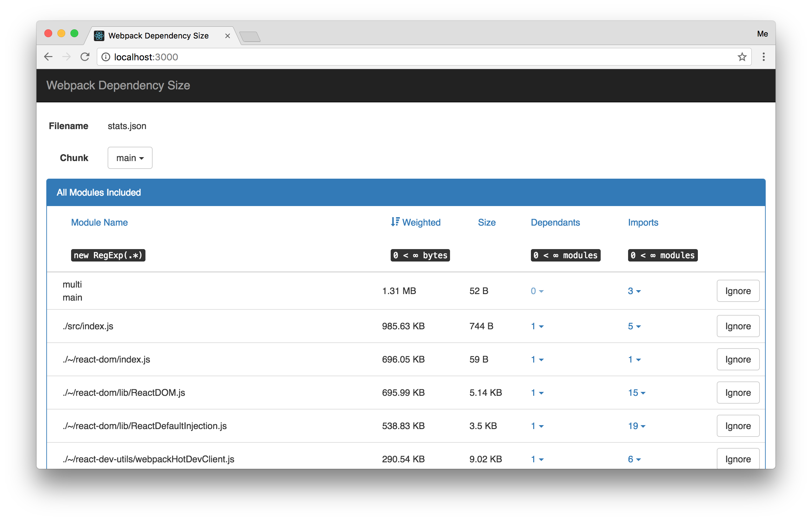This screenshot has height=521, width=812.
Task: Sort table by Size column
Action: coord(487,222)
